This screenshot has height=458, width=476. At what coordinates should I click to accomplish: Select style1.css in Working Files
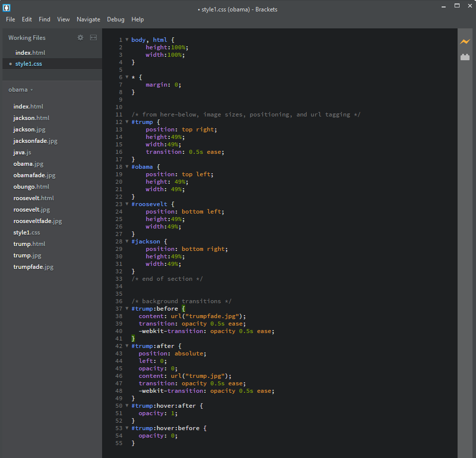[x=52, y=64]
